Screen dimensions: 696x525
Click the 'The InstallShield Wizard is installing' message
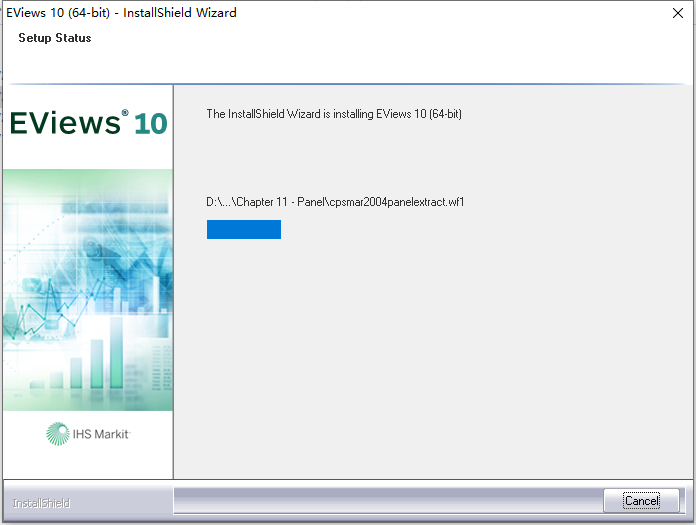coord(334,114)
